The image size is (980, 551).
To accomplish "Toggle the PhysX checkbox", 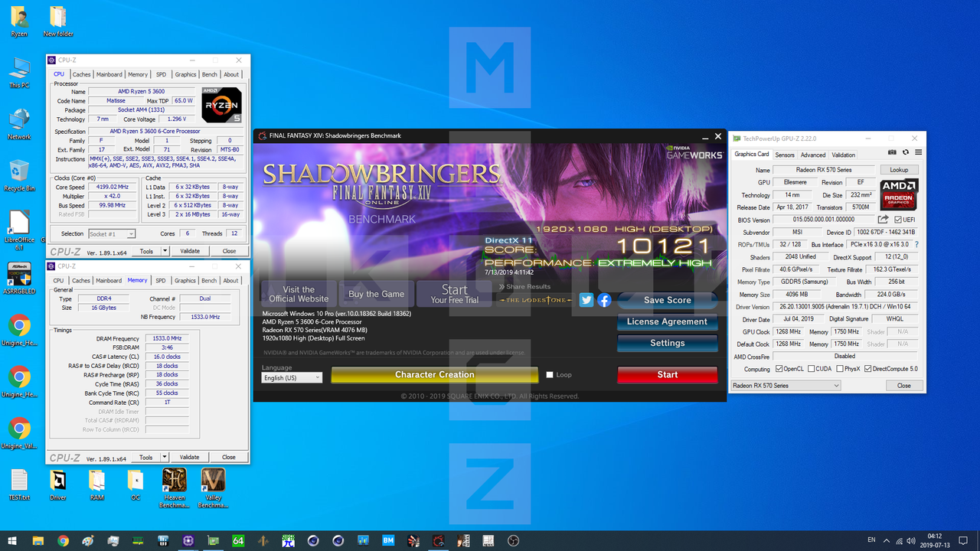I will (840, 369).
